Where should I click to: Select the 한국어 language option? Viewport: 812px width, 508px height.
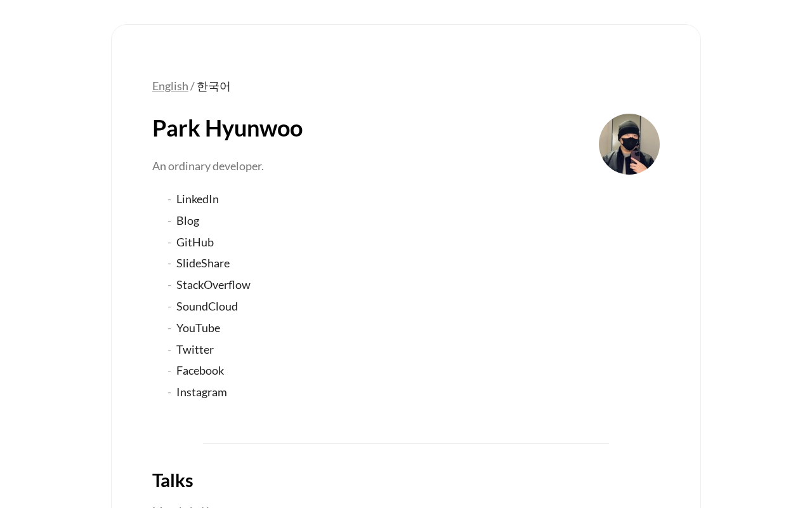pos(214,86)
